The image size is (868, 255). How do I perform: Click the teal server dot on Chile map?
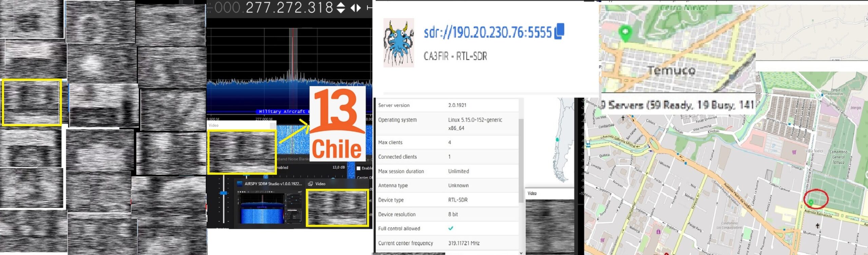(x=557, y=140)
